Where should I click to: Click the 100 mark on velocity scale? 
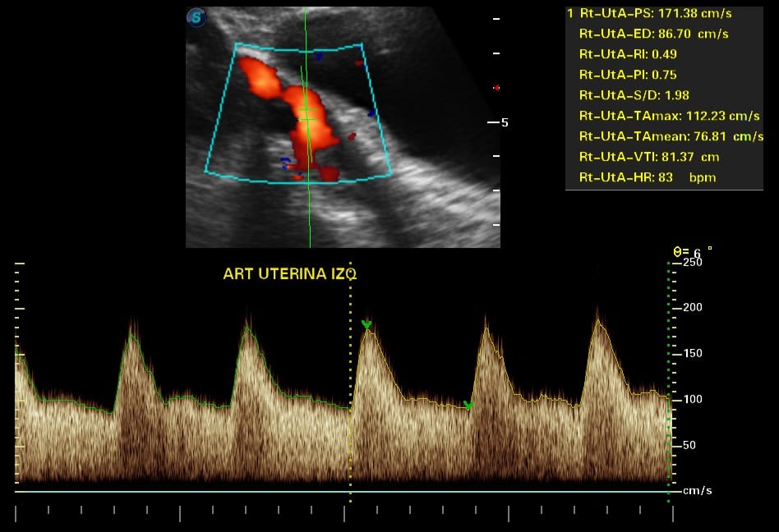693,399
